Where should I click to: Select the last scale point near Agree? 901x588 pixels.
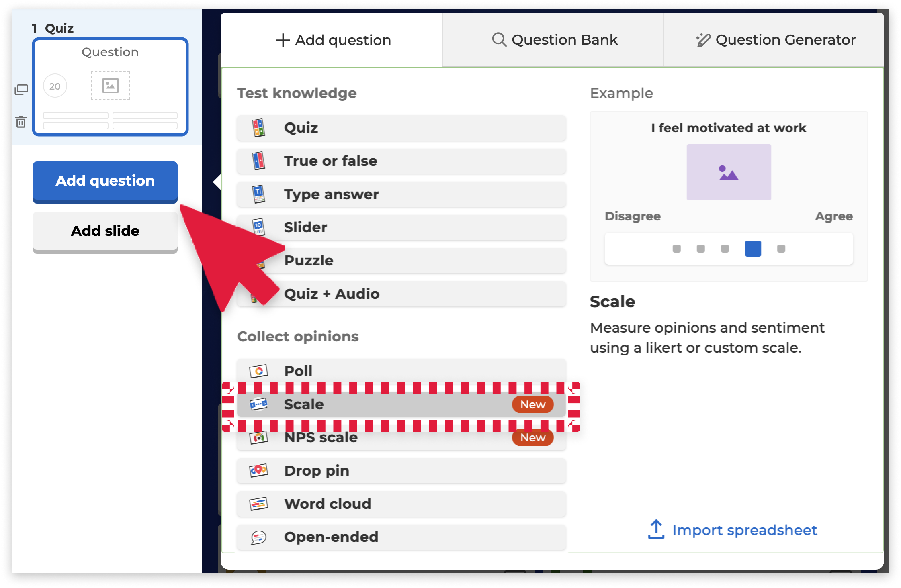[x=781, y=249]
